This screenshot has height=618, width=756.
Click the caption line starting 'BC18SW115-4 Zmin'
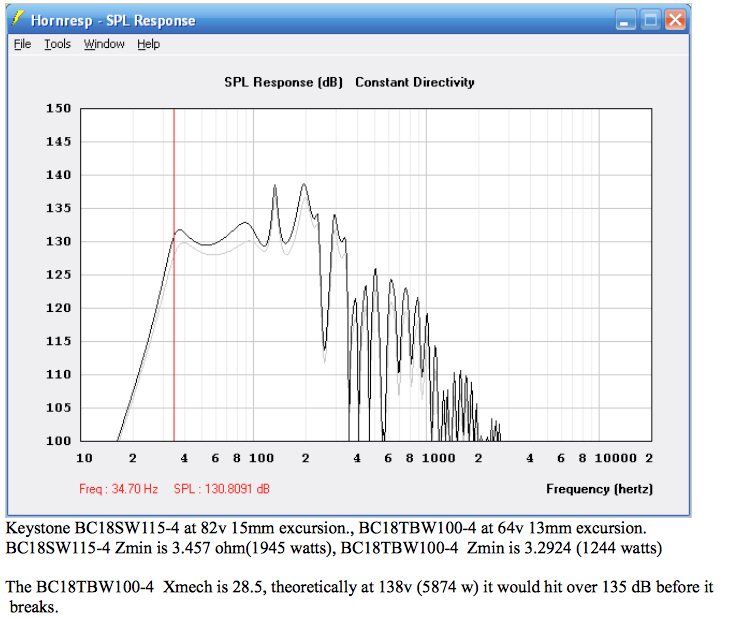tap(334, 548)
